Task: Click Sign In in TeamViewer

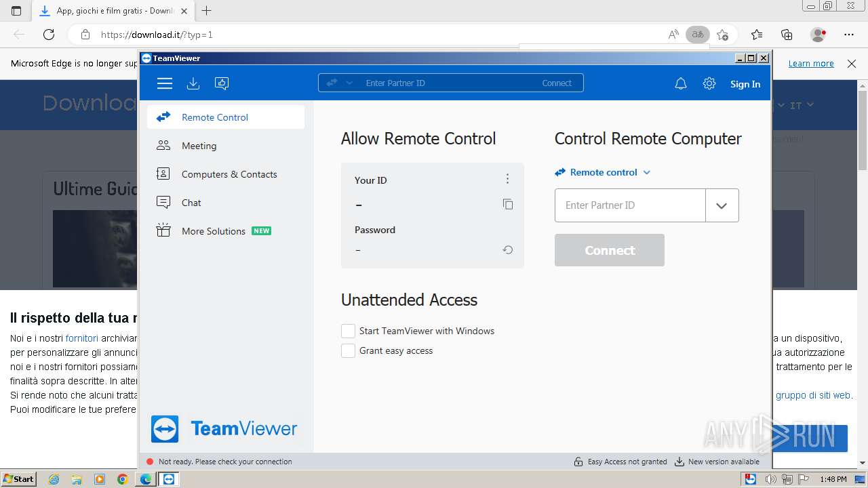Action: pyautogui.click(x=745, y=84)
